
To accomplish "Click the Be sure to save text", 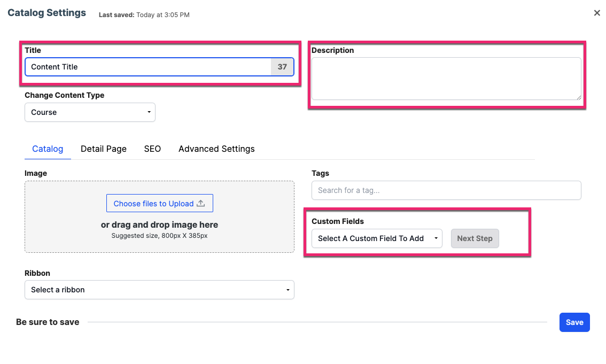I will pyautogui.click(x=48, y=322).
